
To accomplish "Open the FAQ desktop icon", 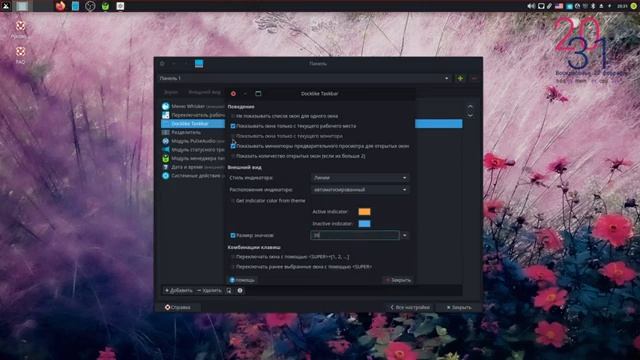I will coord(20,55).
